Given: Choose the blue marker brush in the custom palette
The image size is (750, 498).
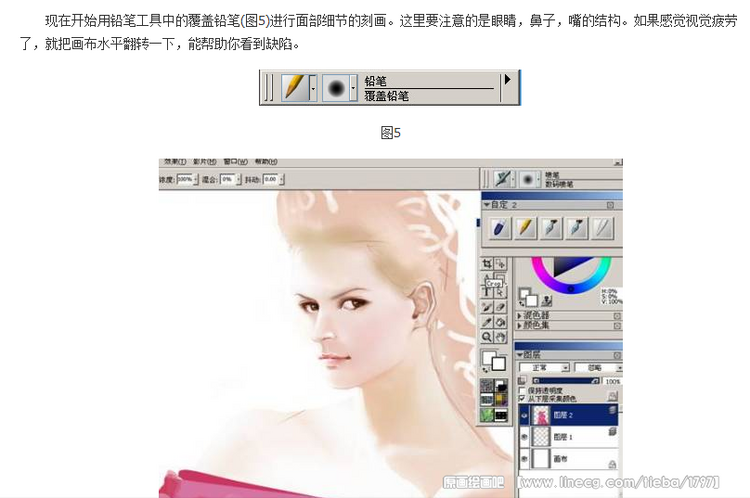Looking at the screenshot, I should (x=499, y=228).
